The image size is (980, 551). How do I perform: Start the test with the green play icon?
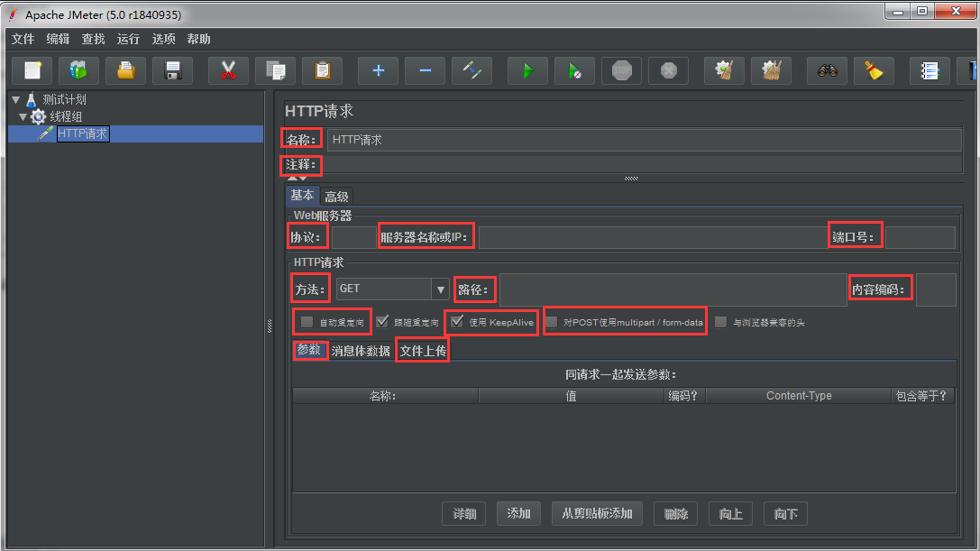coord(528,70)
